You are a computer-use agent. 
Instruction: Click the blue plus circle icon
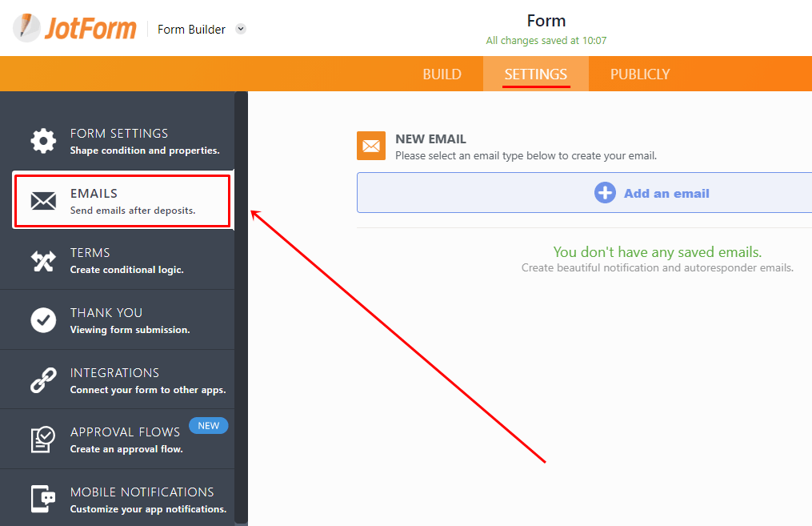tap(605, 193)
